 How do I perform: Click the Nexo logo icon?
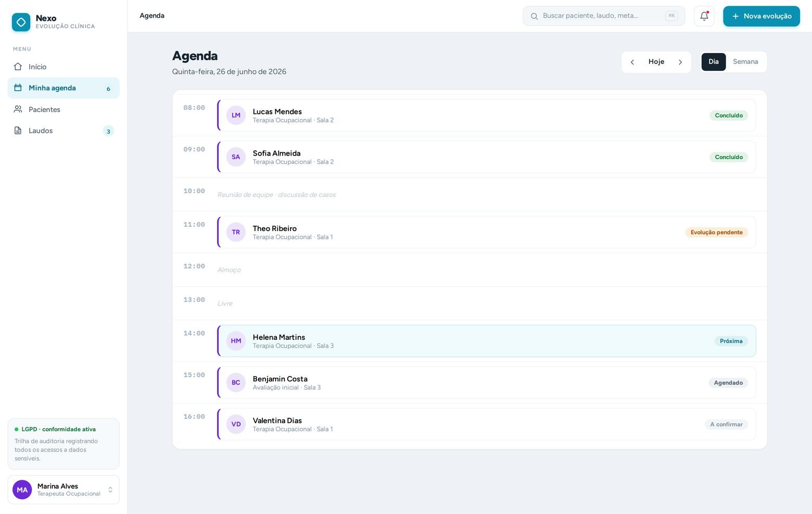click(21, 22)
